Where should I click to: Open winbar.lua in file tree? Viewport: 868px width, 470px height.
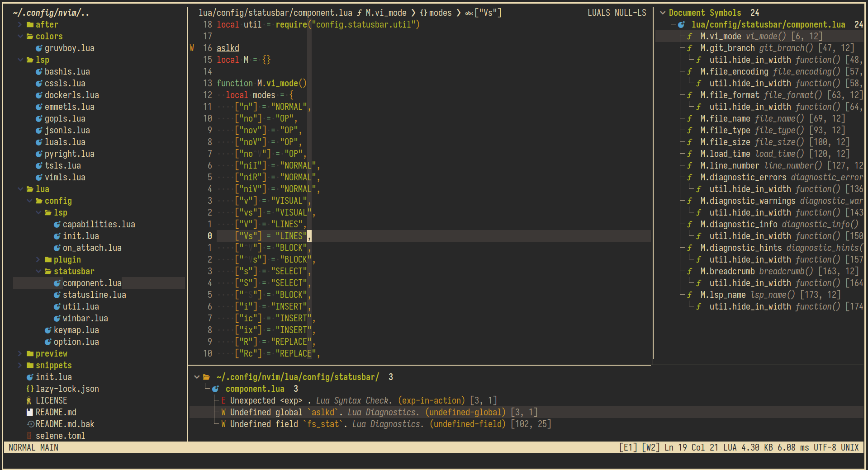(85, 318)
